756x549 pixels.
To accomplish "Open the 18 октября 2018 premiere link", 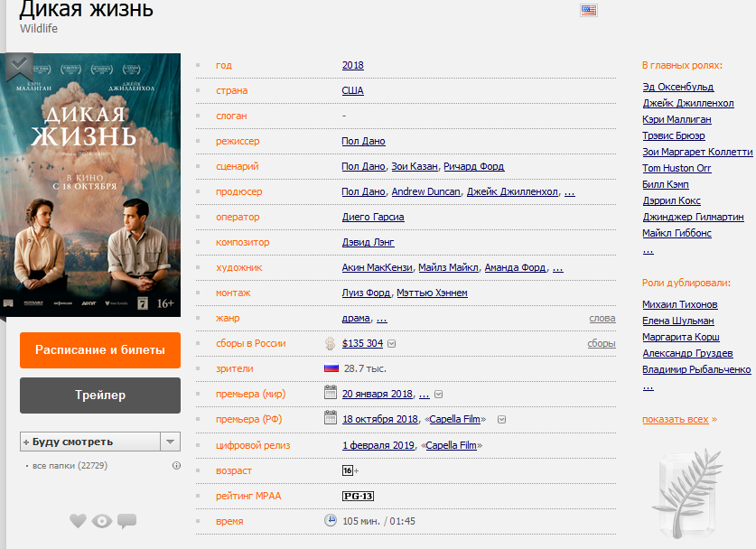I will click(380, 419).
